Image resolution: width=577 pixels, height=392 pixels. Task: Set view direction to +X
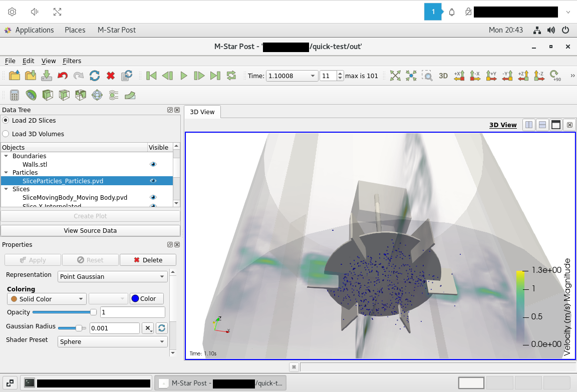459,76
